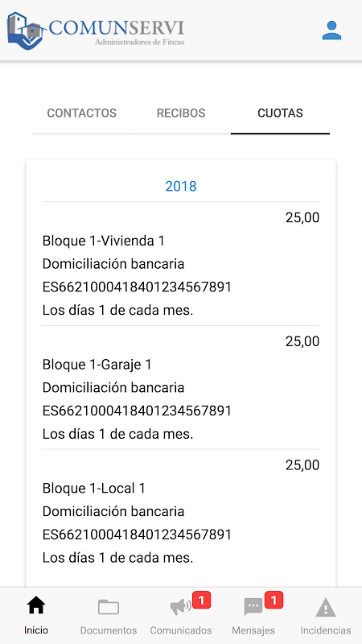Select Bloque 1-Vivienda 1 entry

point(181,264)
